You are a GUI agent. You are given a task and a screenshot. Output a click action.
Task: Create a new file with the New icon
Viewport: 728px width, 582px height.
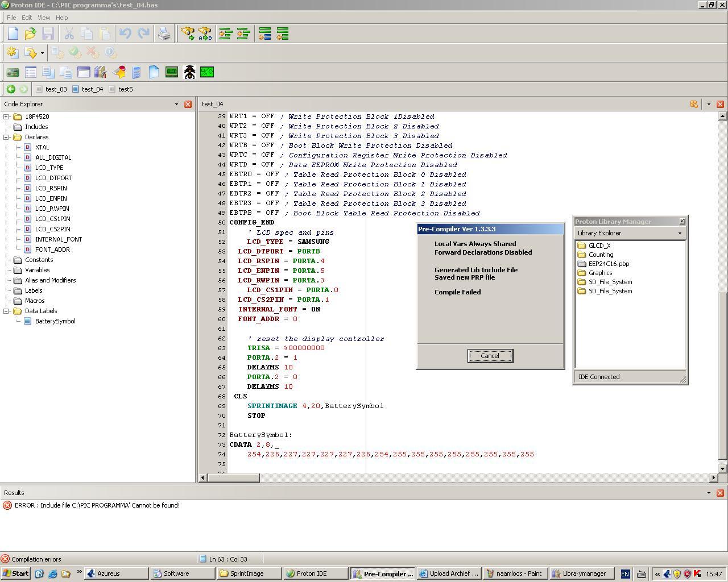[13, 34]
